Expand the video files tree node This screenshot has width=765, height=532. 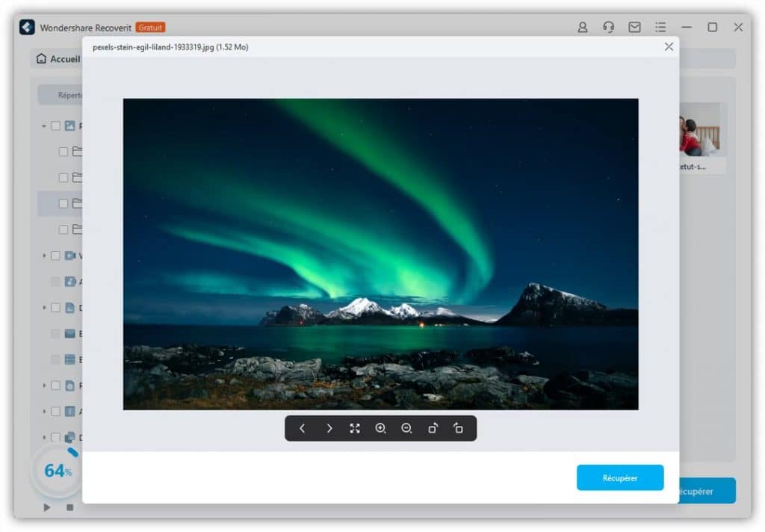43,256
